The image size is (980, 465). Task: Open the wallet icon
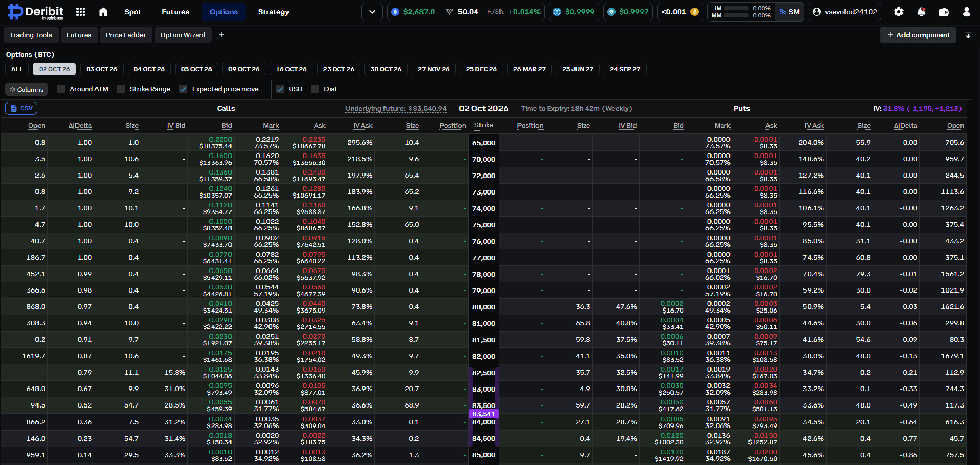click(x=944, y=12)
